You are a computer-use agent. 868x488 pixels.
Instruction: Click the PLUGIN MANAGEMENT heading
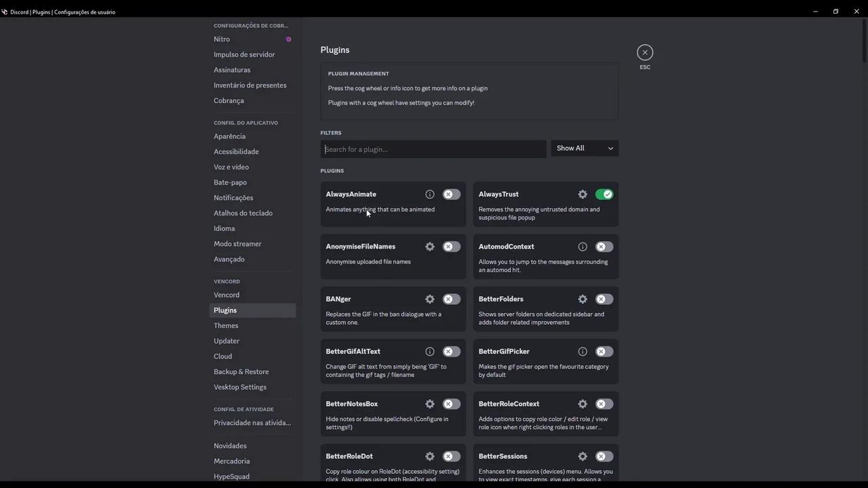pos(358,74)
